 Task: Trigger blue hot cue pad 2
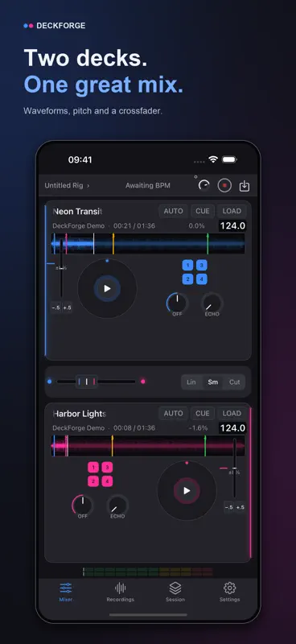(187, 279)
